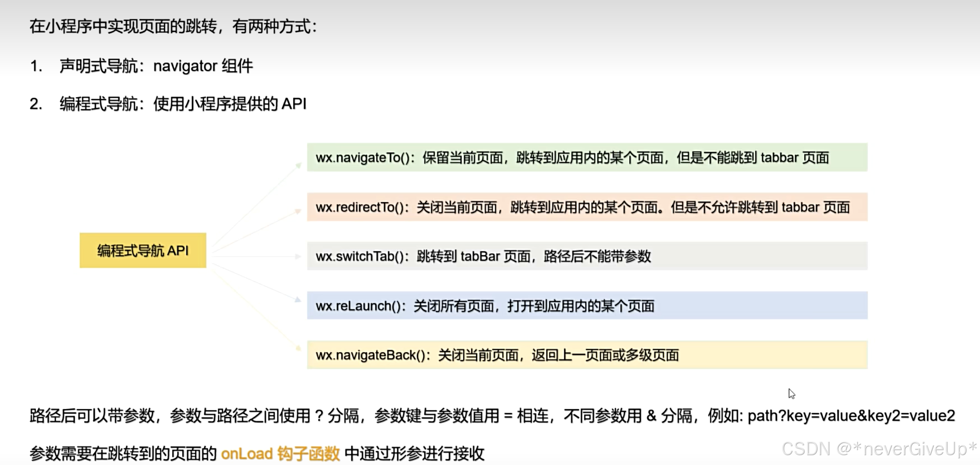Click the sentence starting 路径后可以带参数
This screenshot has height=465, width=980.
click(492, 415)
